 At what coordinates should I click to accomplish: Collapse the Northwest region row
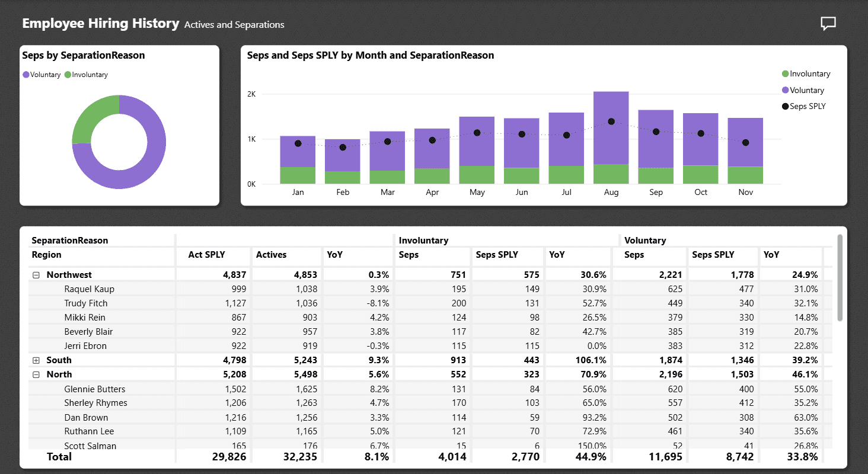point(36,275)
